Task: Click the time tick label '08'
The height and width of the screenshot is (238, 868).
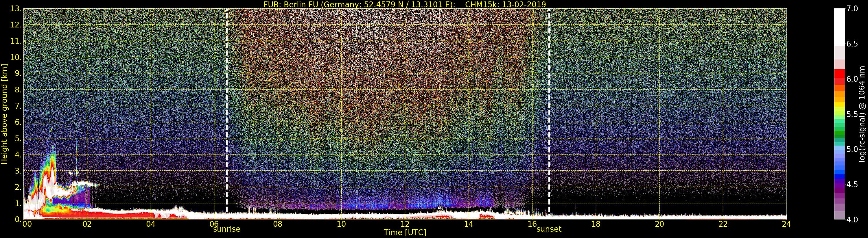Action: pyautogui.click(x=278, y=224)
